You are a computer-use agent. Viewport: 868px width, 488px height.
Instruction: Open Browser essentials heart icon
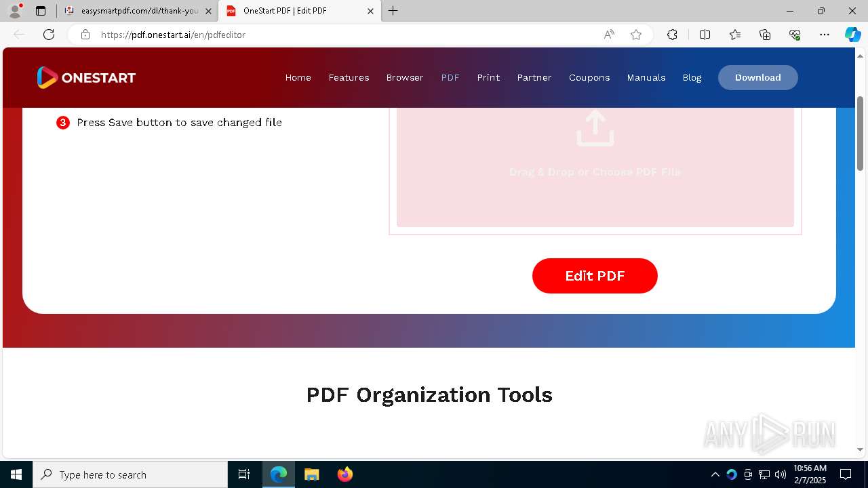pyautogui.click(x=795, y=35)
